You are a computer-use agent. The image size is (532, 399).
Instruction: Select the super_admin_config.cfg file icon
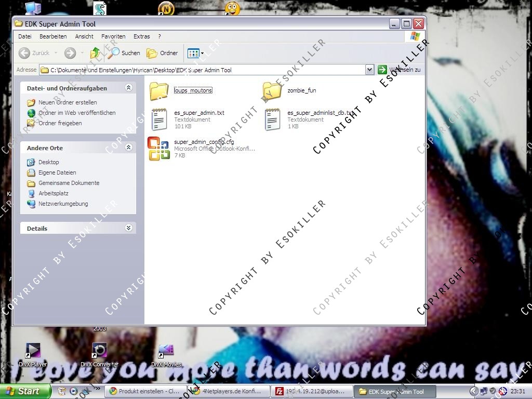coord(158,149)
